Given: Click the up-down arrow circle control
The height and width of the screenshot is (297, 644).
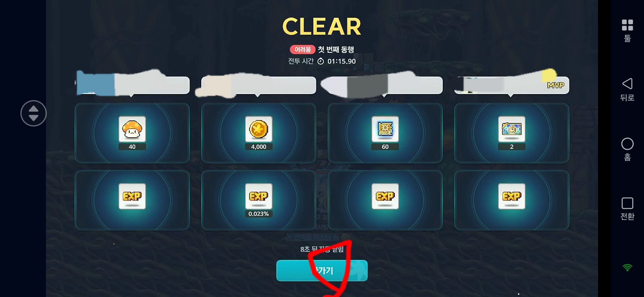Looking at the screenshot, I should point(34,113).
